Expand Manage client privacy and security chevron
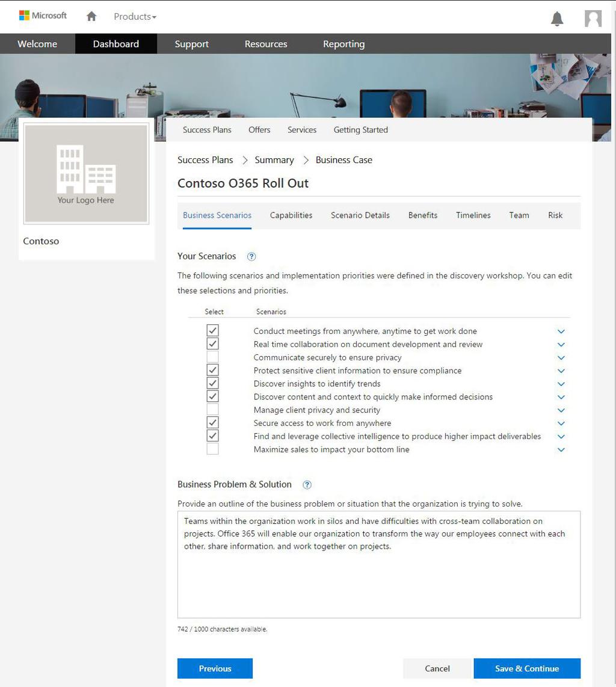This screenshot has height=687, width=616. [x=561, y=410]
